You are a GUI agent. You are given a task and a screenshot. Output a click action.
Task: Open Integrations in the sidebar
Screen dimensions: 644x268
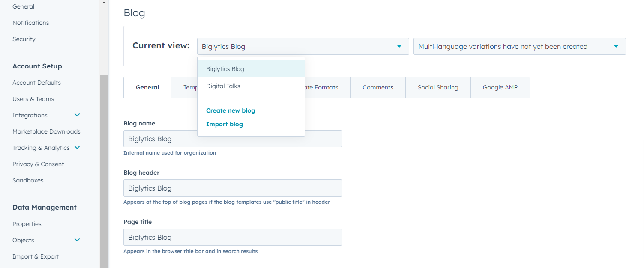(x=30, y=115)
